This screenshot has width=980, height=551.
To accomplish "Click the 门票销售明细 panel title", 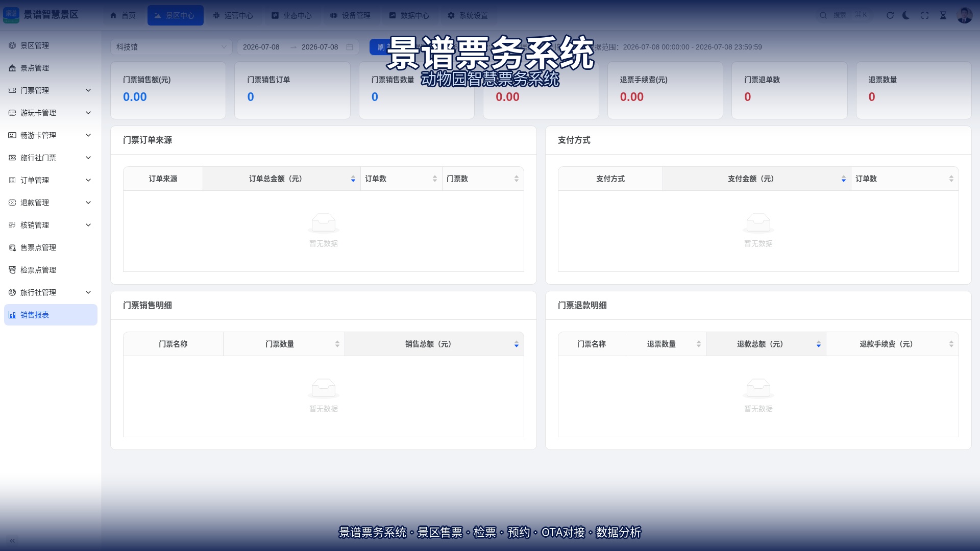I will (x=148, y=306).
